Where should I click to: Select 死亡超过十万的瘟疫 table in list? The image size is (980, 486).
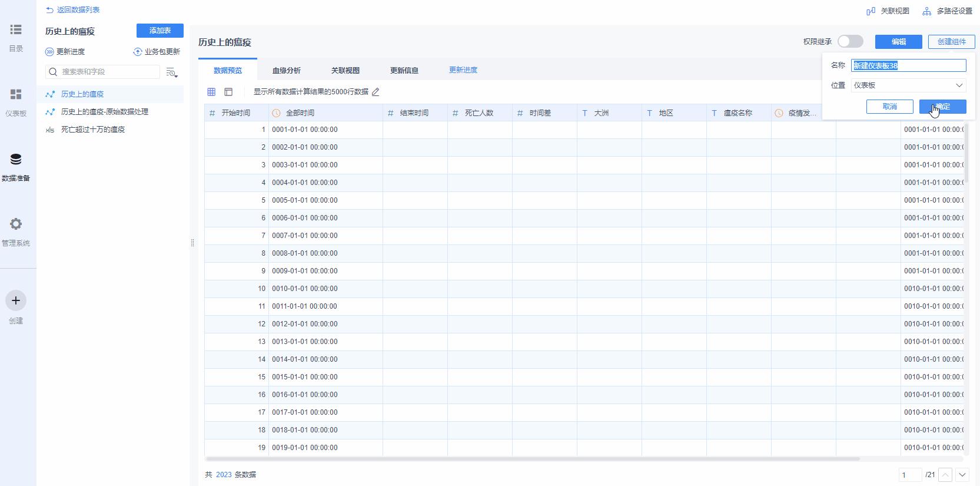[x=93, y=130]
